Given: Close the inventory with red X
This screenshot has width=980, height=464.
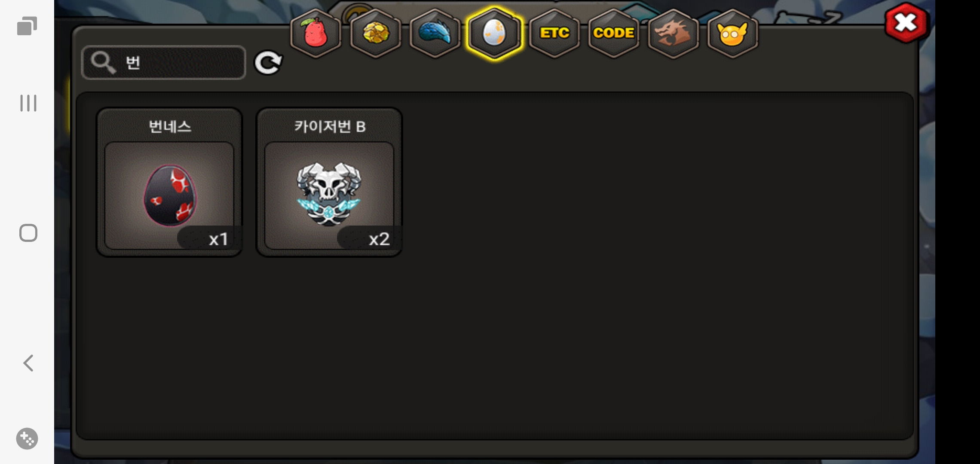Looking at the screenshot, I should tap(907, 23).
